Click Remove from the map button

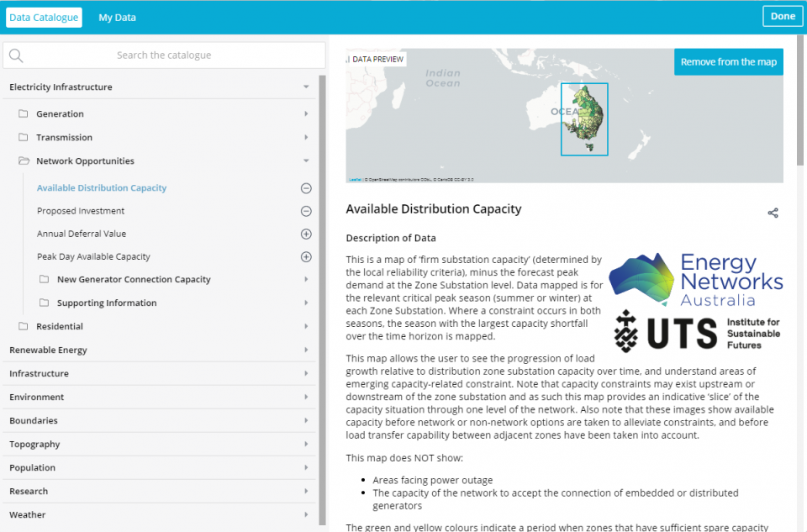[x=728, y=62]
